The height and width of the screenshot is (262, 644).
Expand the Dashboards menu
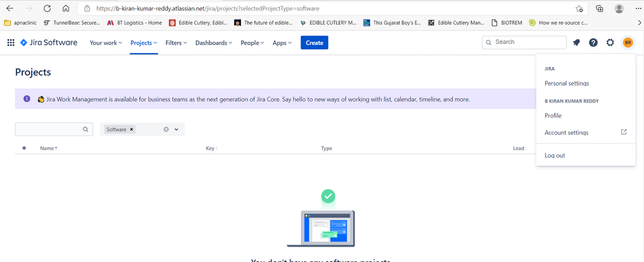point(213,43)
